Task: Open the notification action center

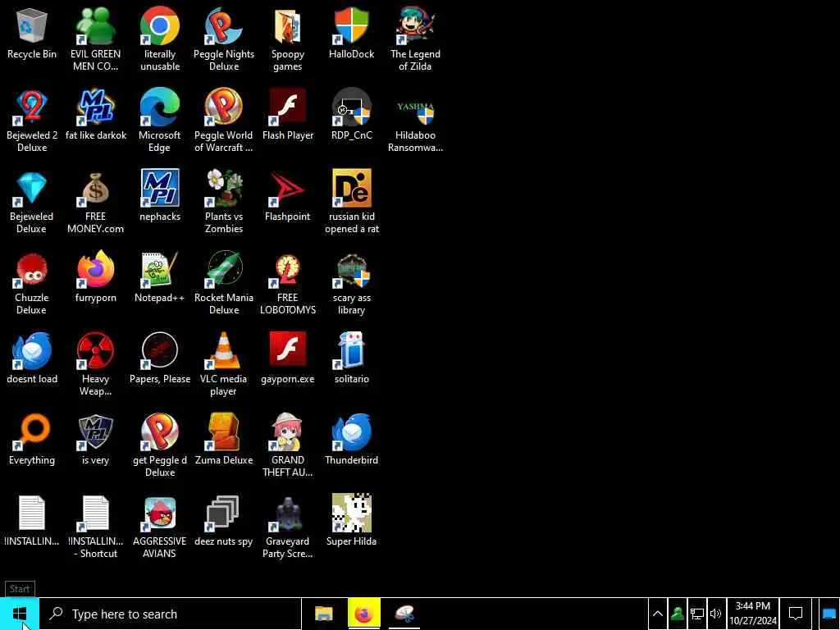Action: [796, 614]
